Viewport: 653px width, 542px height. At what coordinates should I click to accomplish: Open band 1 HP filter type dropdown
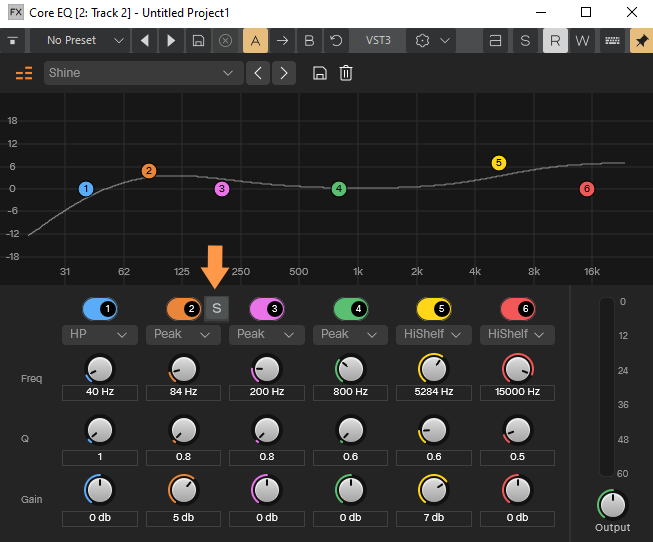[100, 335]
